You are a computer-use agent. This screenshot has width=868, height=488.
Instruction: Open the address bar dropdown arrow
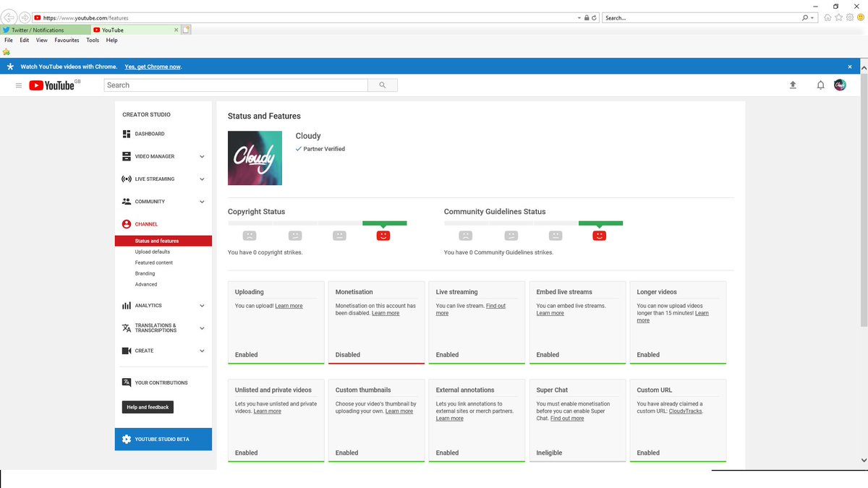pyautogui.click(x=579, y=17)
